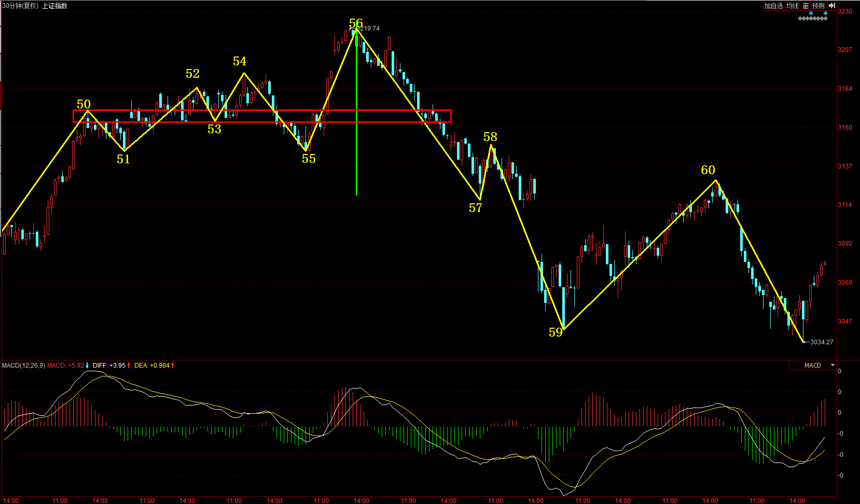
Task: Click the MACD(12,26,9) parameter label
Action: pyautogui.click(x=23, y=366)
